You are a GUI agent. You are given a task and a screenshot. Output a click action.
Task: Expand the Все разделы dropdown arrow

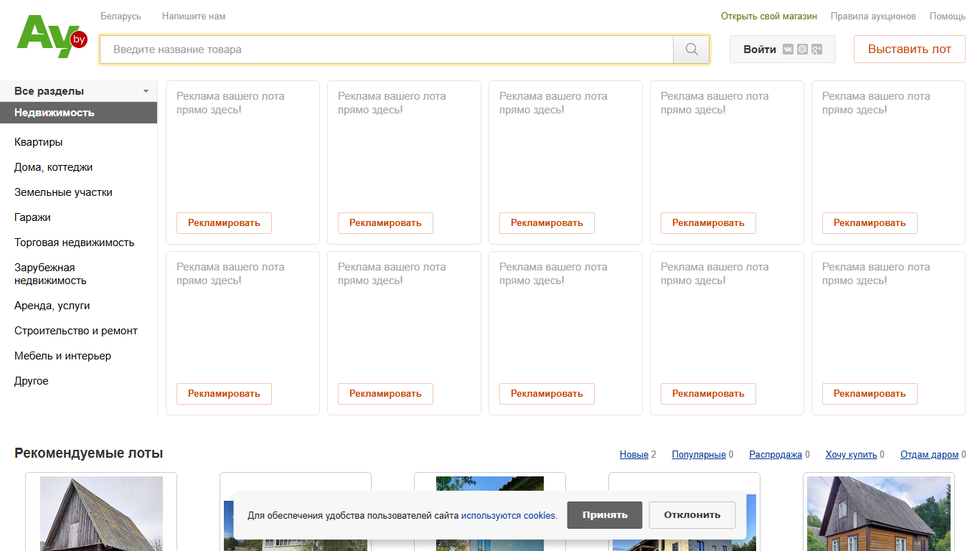146,91
